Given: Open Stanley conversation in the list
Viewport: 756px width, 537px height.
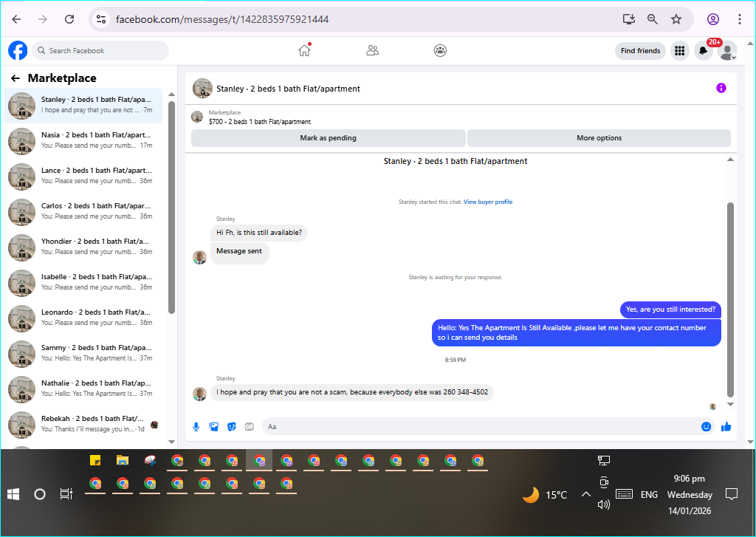Looking at the screenshot, I should (x=83, y=105).
